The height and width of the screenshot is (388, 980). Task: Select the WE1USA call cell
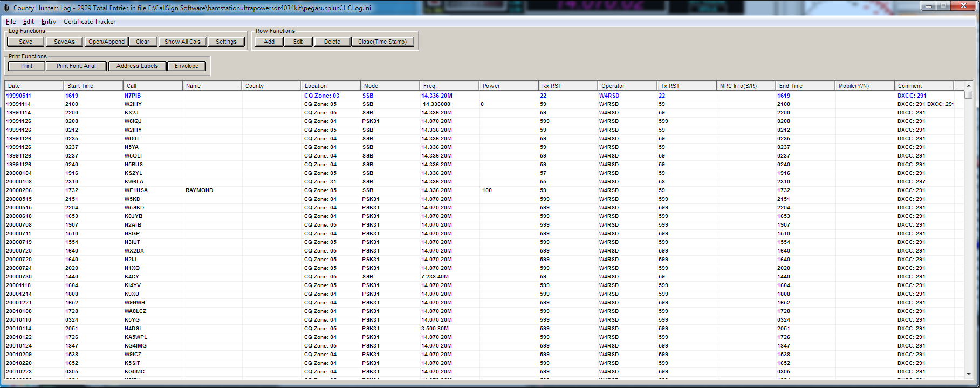[x=136, y=190]
